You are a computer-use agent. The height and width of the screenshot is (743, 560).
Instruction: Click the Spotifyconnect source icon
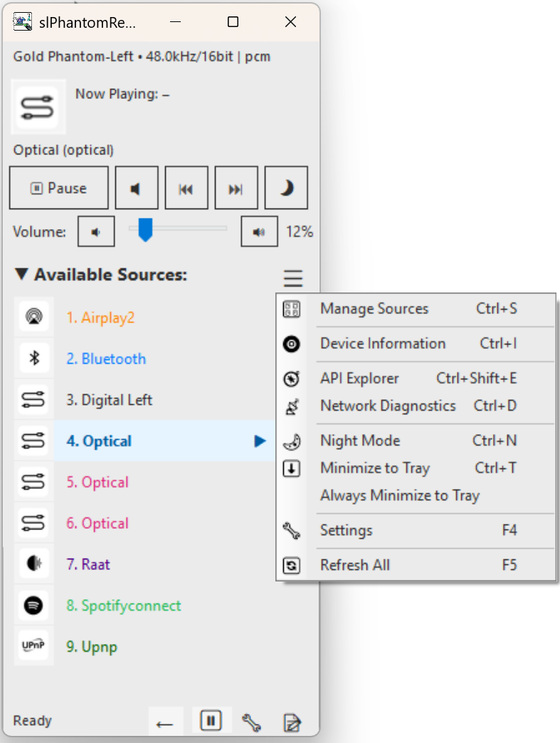click(33, 606)
